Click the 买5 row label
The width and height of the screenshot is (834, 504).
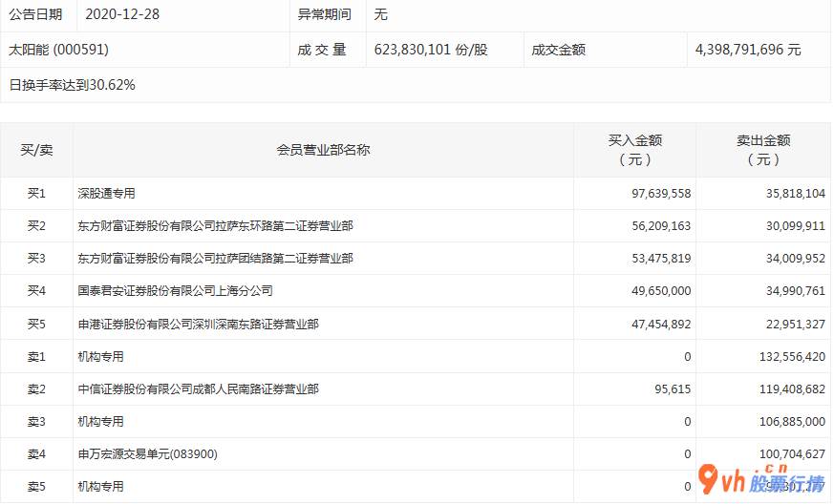(x=36, y=324)
